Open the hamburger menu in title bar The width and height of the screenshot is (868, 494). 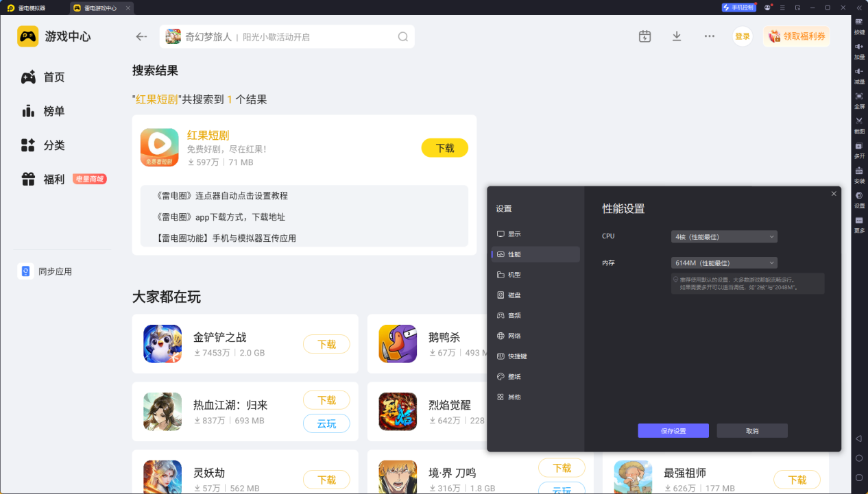[x=782, y=8]
